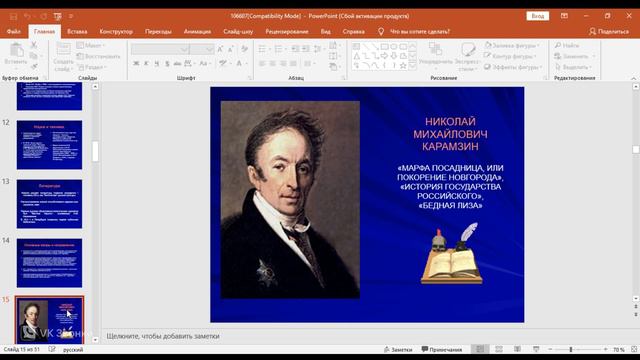Start presentation from beginning icon in title bar
This screenshot has width=640, height=360.
[x=58, y=16]
